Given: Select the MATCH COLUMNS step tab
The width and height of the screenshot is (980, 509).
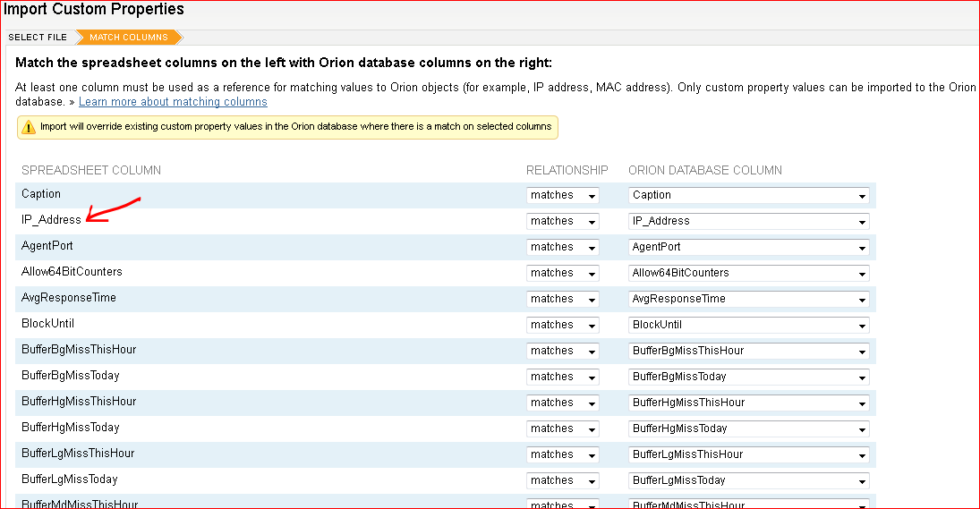Looking at the screenshot, I should 129,38.
